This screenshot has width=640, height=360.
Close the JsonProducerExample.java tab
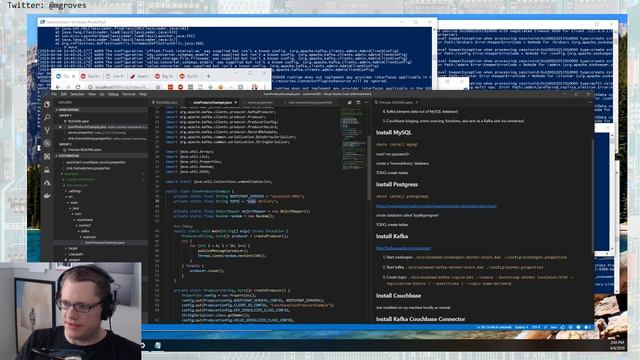tap(236, 102)
